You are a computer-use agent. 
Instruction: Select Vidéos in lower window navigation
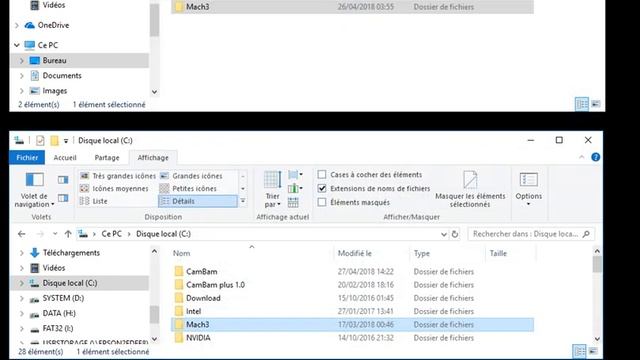click(53, 268)
